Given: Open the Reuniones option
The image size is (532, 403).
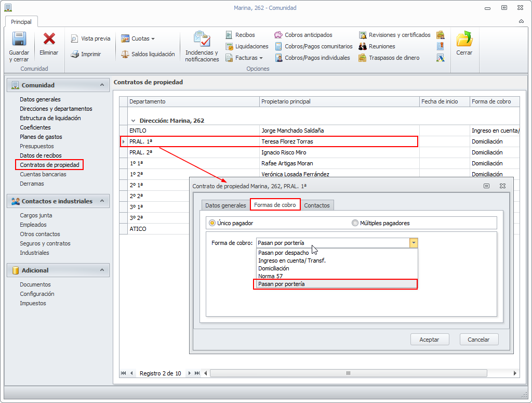Looking at the screenshot, I should pyautogui.click(x=377, y=46).
